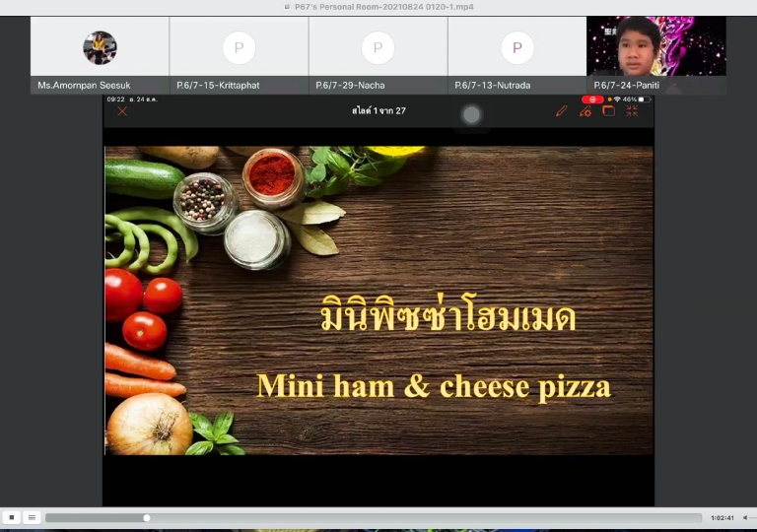Stop video playback with the square button
Image resolution: width=757 pixels, height=532 pixels.
pos(12,517)
